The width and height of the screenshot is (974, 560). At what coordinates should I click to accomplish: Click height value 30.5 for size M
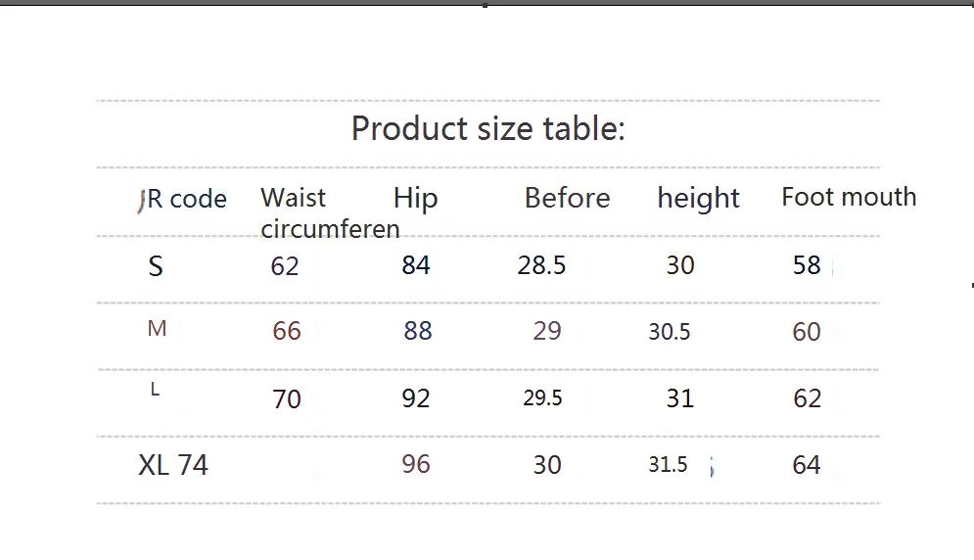[x=669, y=332]
